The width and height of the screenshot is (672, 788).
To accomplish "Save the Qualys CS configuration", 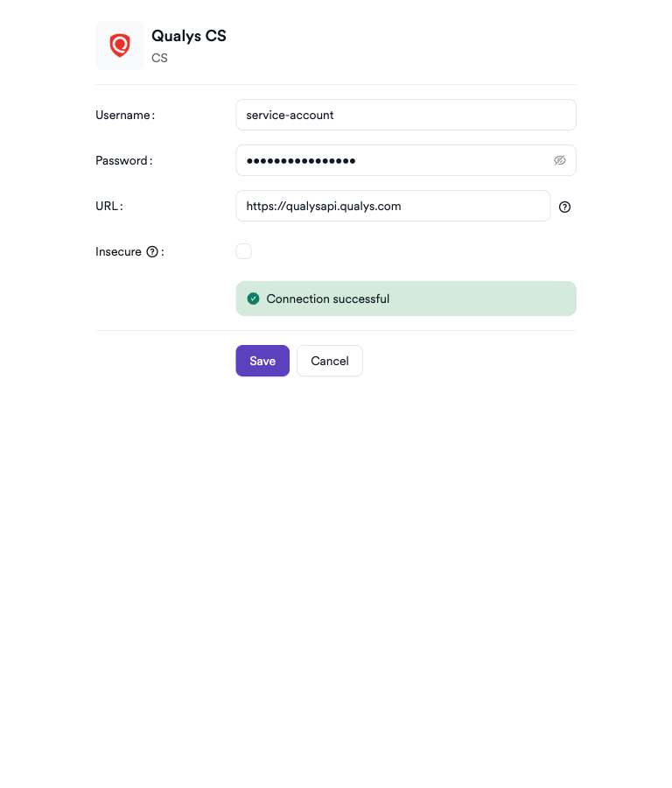I will 262,361.
